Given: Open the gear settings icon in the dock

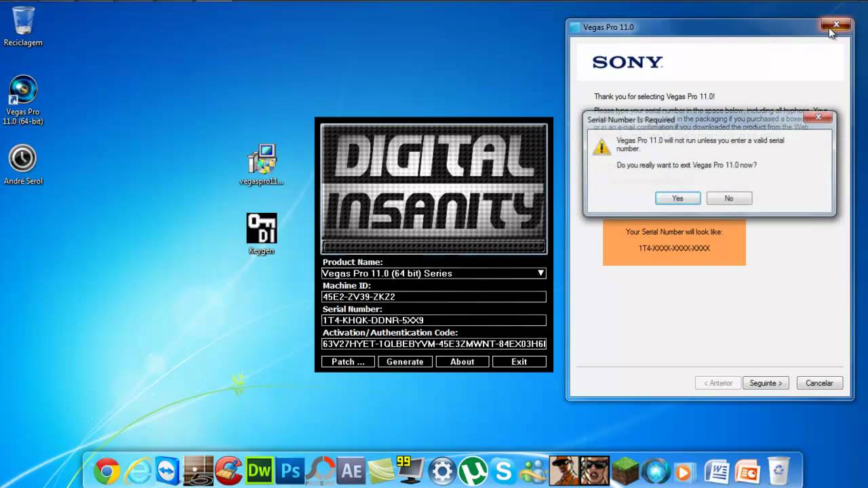Looking at the screenshot, I should point(442,470).
